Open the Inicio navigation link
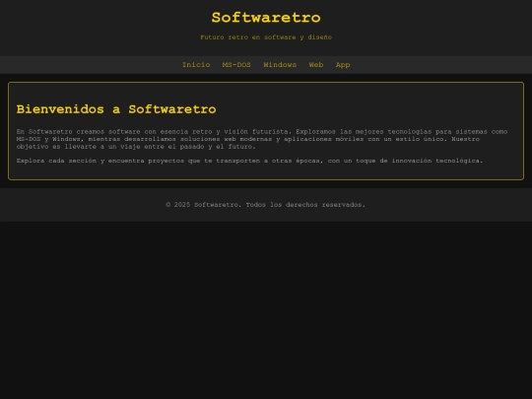The image size is (532, 399). point(196,65)
